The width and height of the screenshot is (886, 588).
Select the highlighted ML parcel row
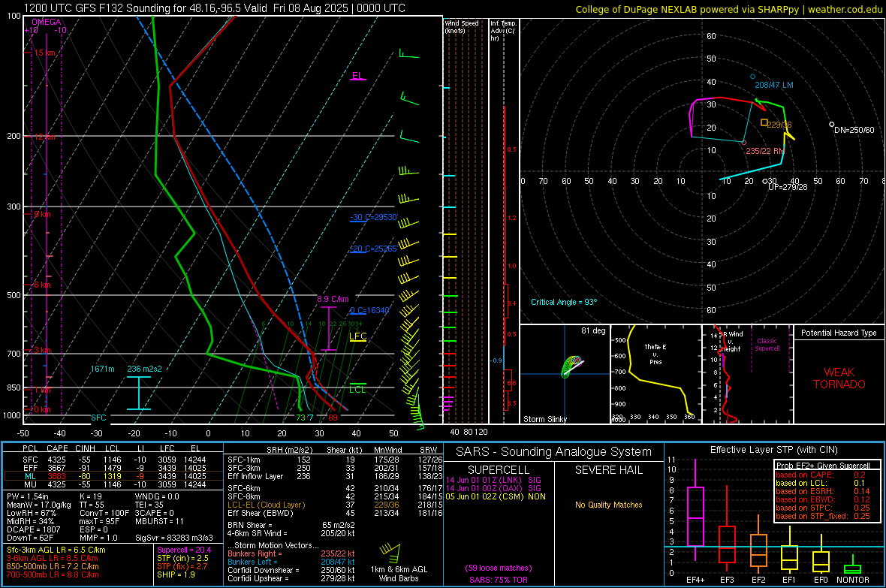pyautogui.click(x=113, y=476)
